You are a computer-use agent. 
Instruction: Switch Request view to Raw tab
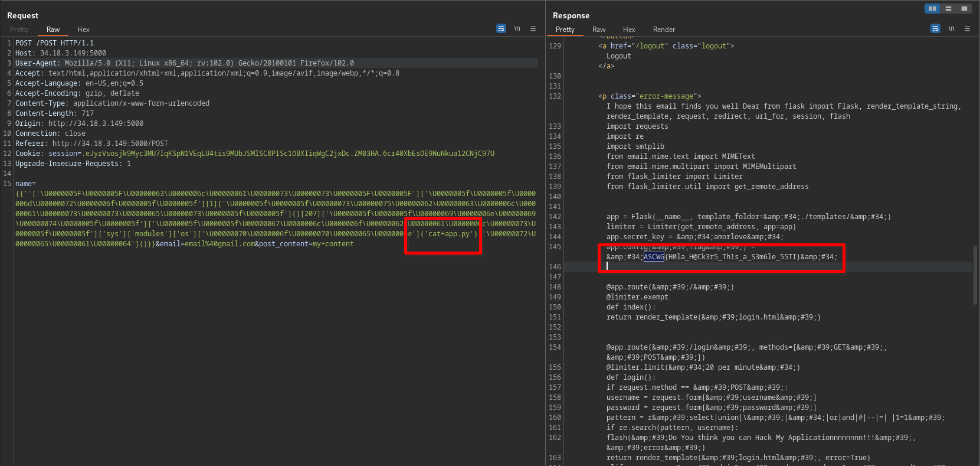tap(53, 30)
